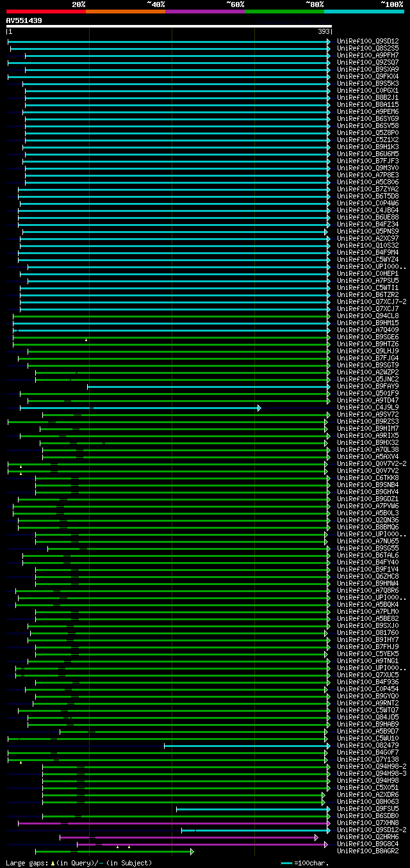Image resolution: width=410 pixels, height=868 pixels.
Task: Select label UniRef100_Q7XHN8
Action: (x=368, y=823)
